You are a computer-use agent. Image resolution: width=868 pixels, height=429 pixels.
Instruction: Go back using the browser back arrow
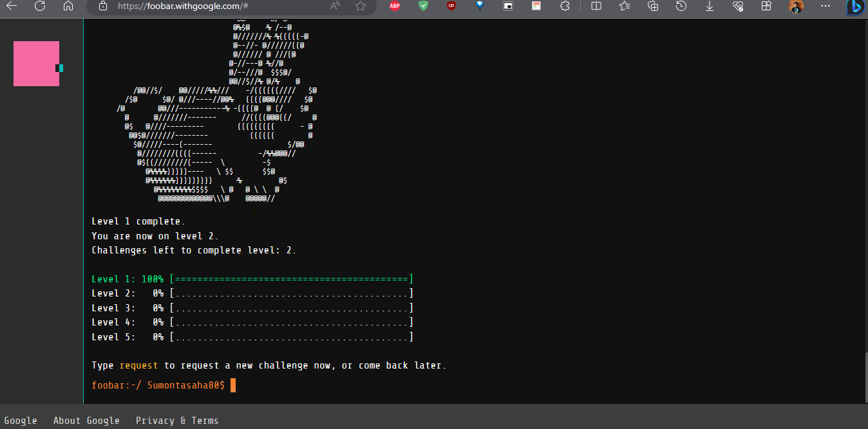pyautogui.click(x=12, y=6)
